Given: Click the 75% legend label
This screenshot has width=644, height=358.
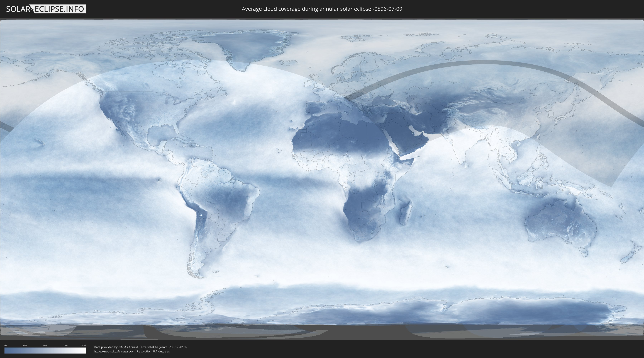Looking at the screenshot, I should click(x=65, y=345).
